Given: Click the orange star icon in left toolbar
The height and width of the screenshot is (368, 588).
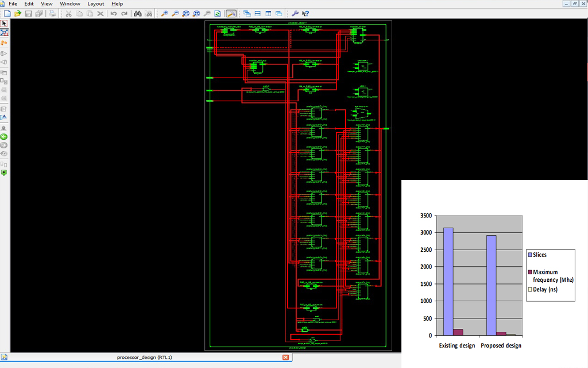Looking at the screenshot, I should click(x=4, y=43).
